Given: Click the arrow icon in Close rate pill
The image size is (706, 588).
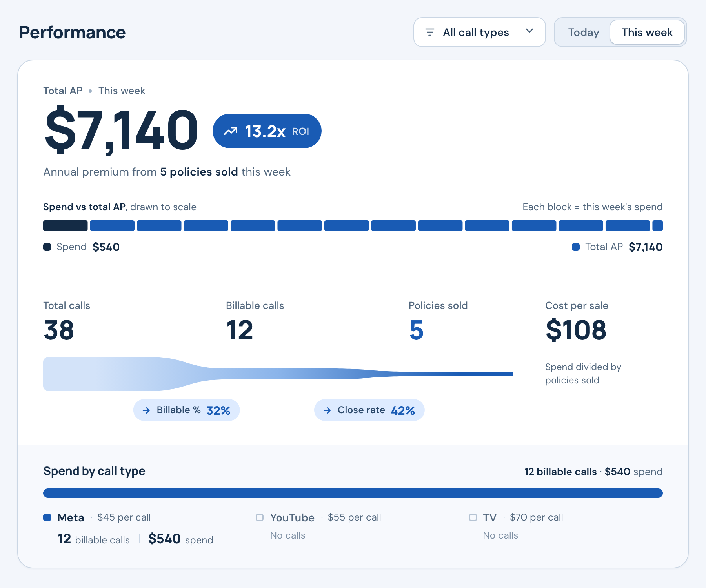Looking at the screenshot, I should point(327,410).
